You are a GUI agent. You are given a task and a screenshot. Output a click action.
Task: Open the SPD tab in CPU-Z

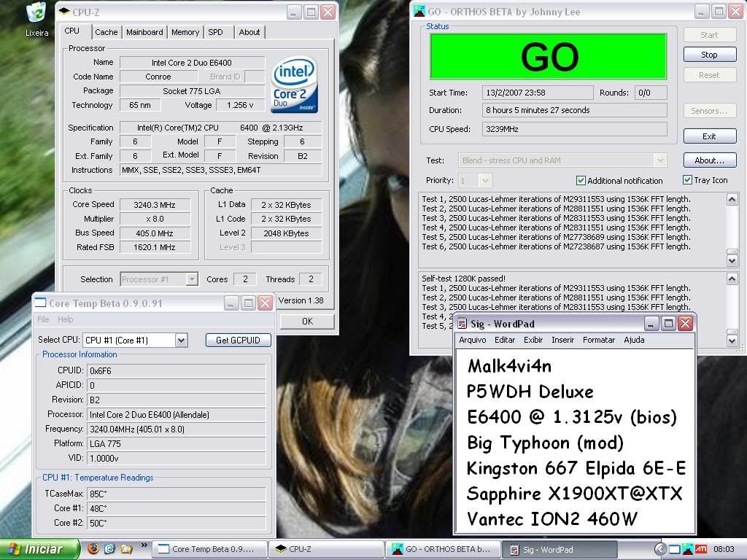(215, 32)
